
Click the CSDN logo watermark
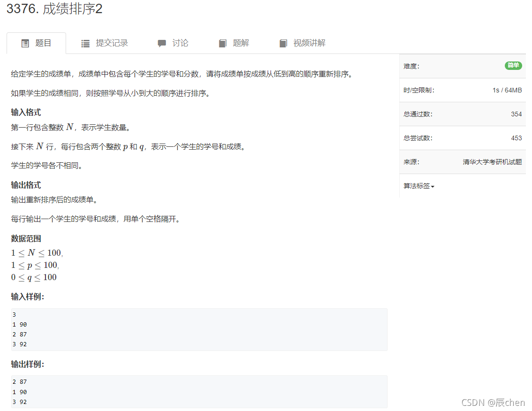click(x=474, y=402)
